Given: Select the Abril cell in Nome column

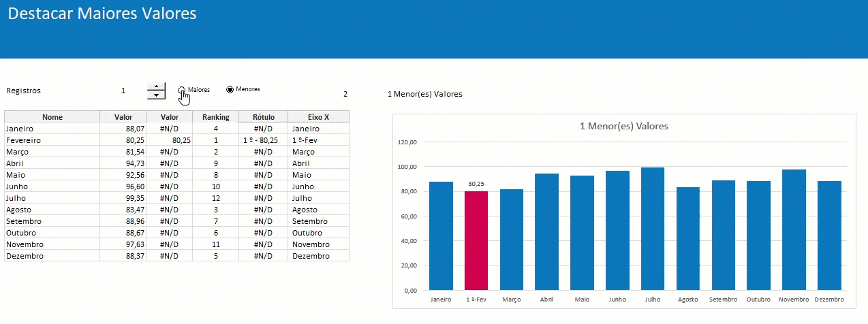Looking at the screenshot, I should click(52, 163).
